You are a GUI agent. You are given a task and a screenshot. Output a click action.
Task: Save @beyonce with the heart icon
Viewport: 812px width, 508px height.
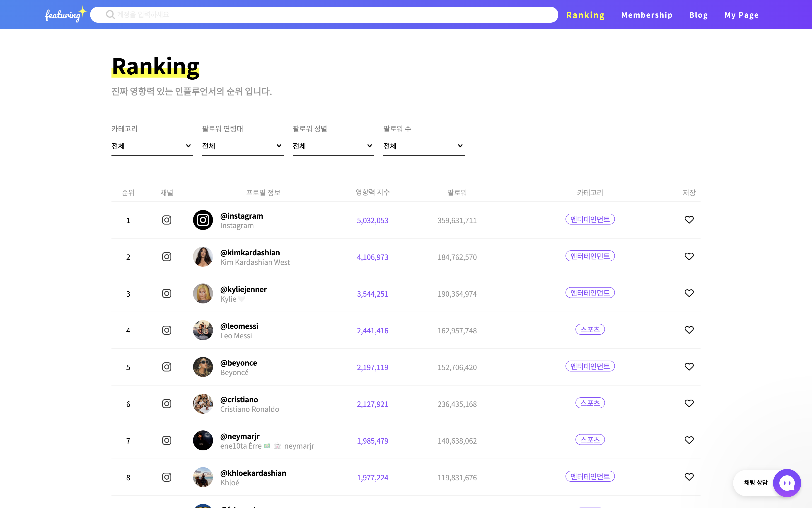point(689,366)
